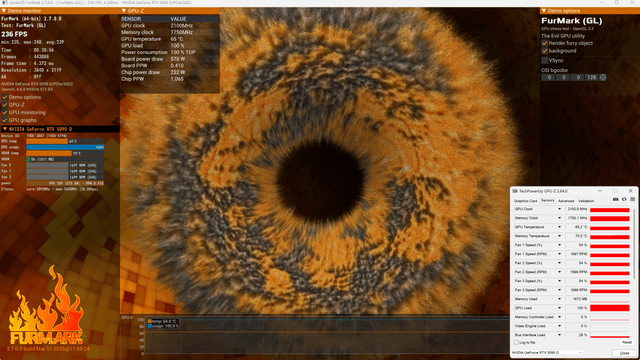Open the Fan 2 Speed (RPM) dropdown
Screen dimensions: 640x360
pos(559,272)
